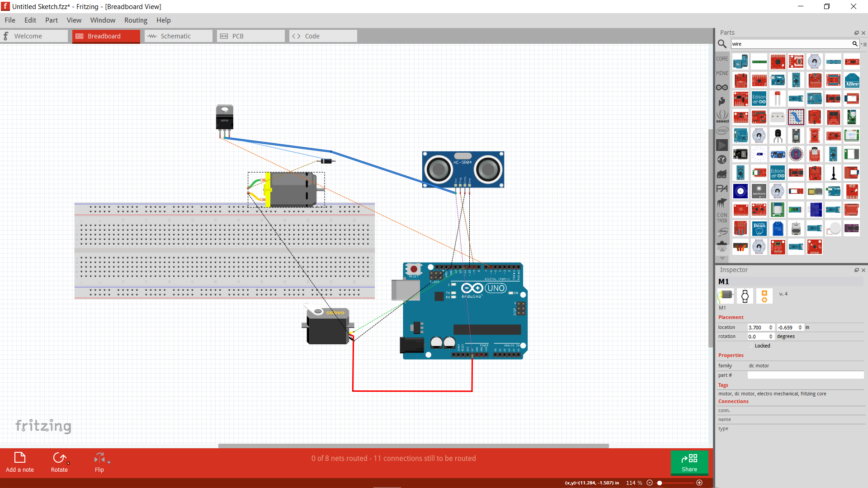Image resolution: width=868 pixels, height=488 pixels.
Task: Open the Routing menu
Action: point(136,20)
